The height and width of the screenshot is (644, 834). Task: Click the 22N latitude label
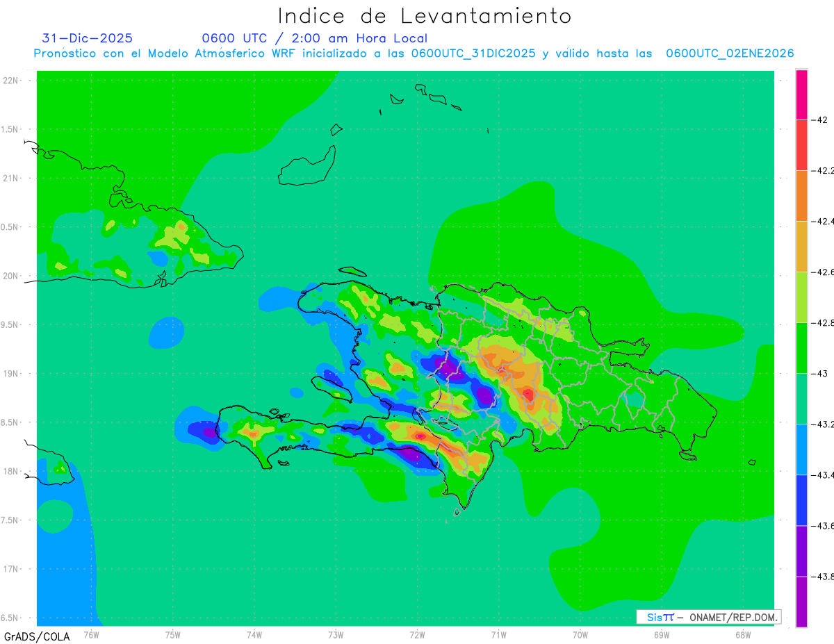pyautogui.click(x=12, y=81)
